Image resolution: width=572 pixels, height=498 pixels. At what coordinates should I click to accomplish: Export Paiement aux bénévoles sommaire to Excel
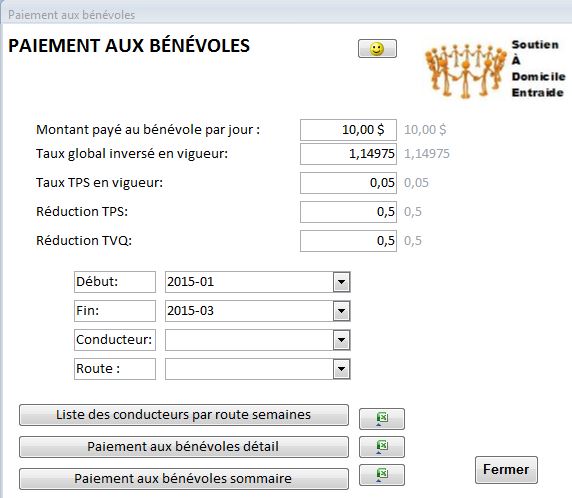(x=382, y=475)
